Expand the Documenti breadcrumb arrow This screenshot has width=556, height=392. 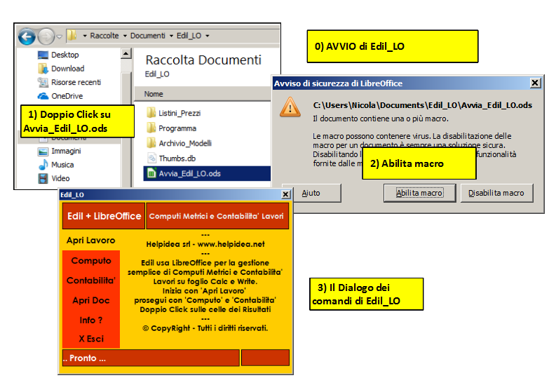[x=125, y=36]
